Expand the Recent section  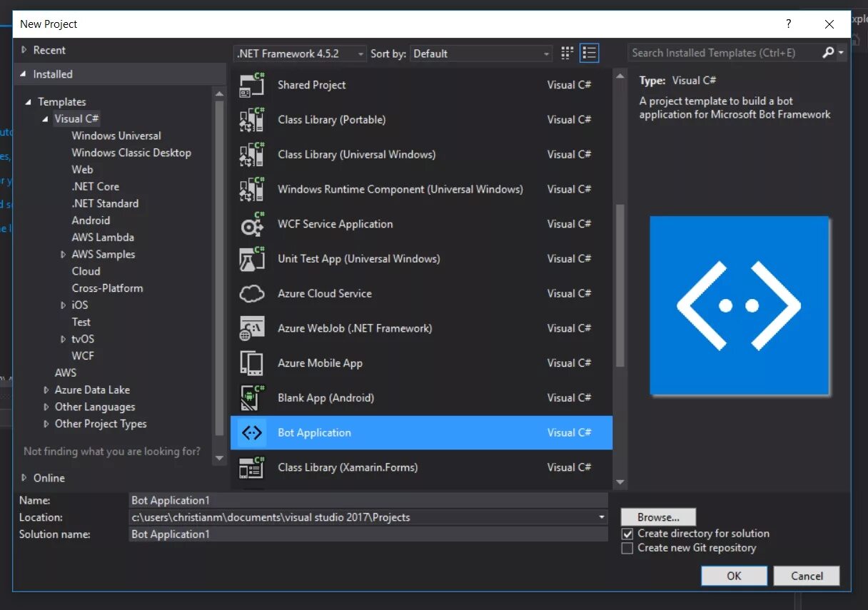point(24,50)
